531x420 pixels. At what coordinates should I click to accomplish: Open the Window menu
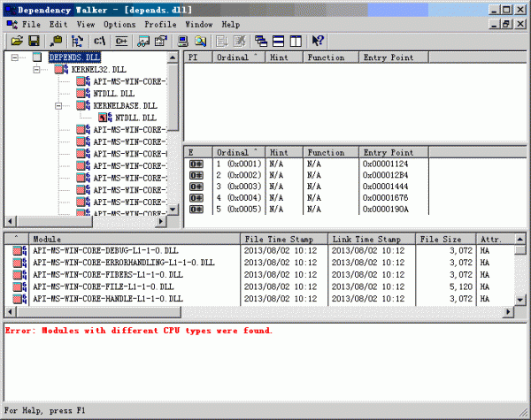tap(199, 25)
